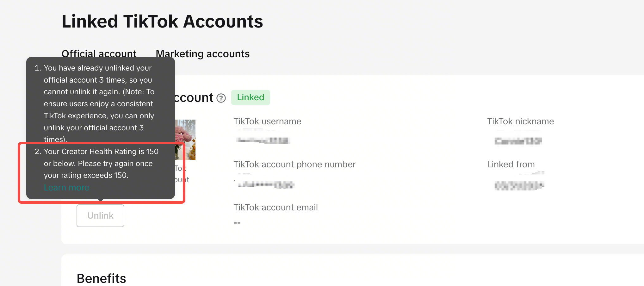
Task: Click the TikTok nickname field label
Action: click(521, 121)
